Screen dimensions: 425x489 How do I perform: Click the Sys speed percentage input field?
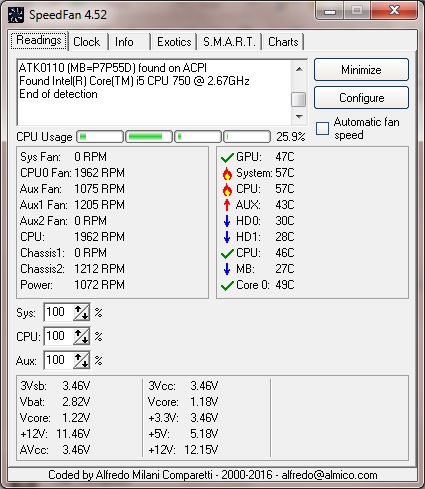pos(58,312)
